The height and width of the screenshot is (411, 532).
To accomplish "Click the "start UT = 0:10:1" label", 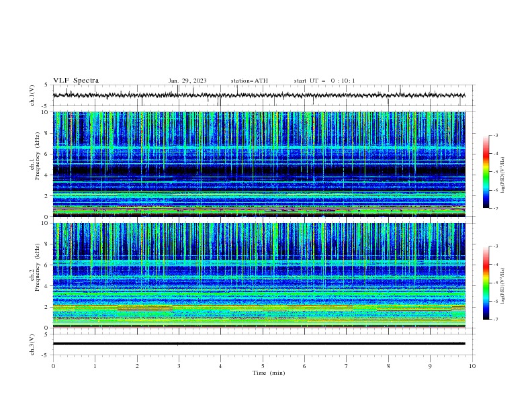I will [x=324, y=81].
